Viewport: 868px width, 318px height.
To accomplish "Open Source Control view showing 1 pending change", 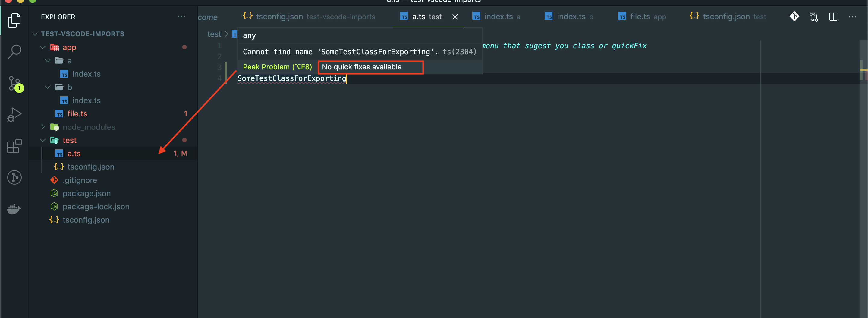I will pos(14,84).
